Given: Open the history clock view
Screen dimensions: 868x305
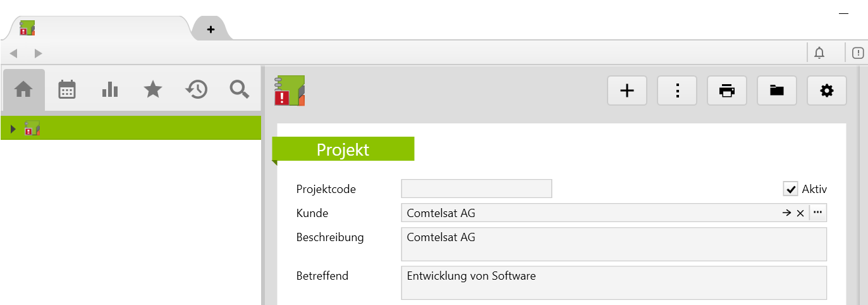Looking at the screenshot, I should coord(196,90).
